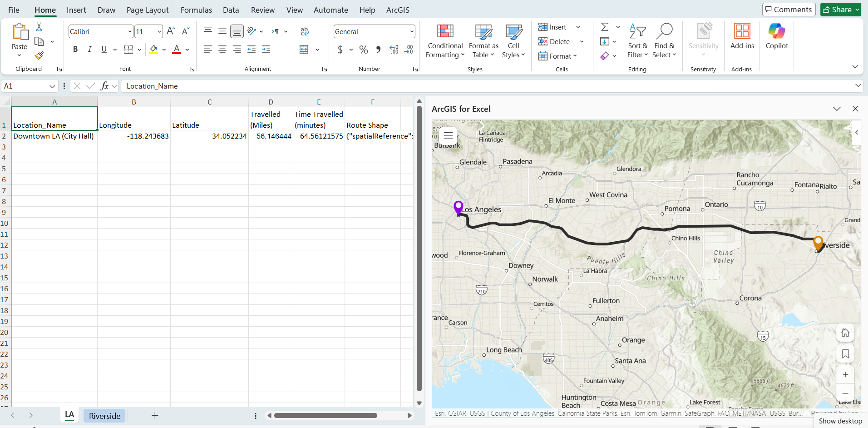Image resolution: width=868 pixels, height=428 pixels.
Task: Zoom out on the ArcGIS map
Action: click(845, 393)
